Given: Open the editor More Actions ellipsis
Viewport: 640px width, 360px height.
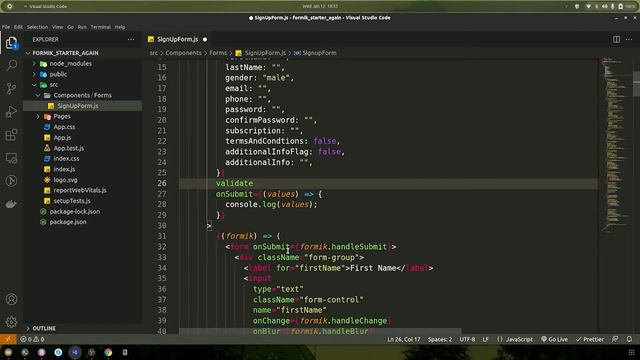Looking at the screenshot, I should [629, 39].
